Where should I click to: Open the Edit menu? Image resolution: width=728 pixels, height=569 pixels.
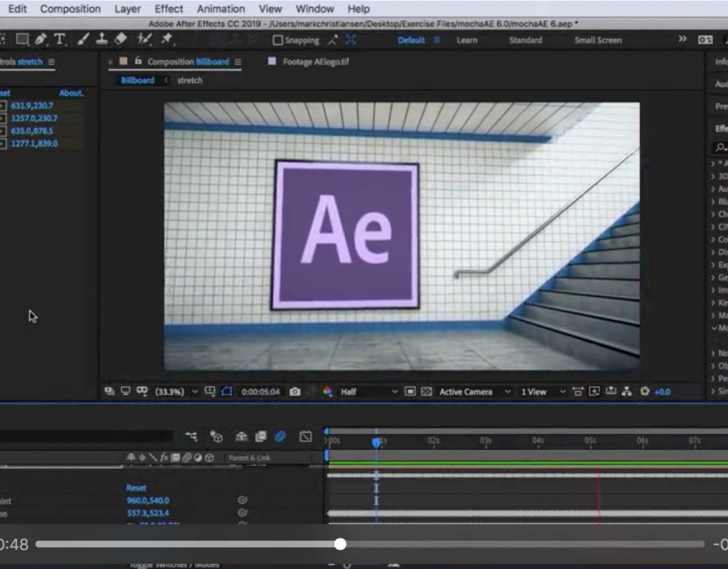[x=18, y=9]
